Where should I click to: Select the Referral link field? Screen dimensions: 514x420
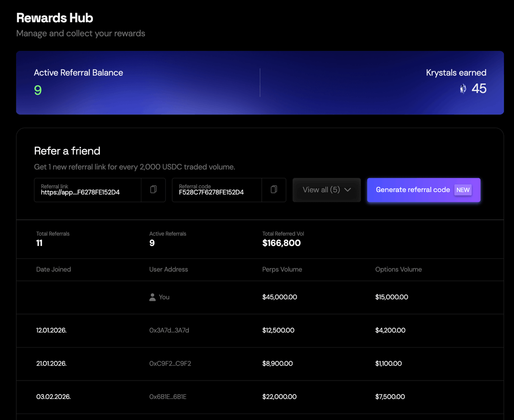(88, 190)
